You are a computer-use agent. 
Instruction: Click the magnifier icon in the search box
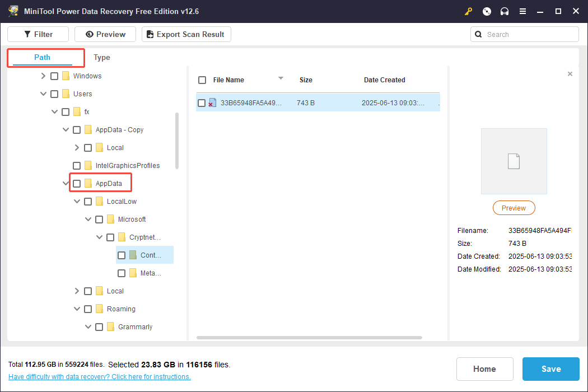click(x=478, y=34)
